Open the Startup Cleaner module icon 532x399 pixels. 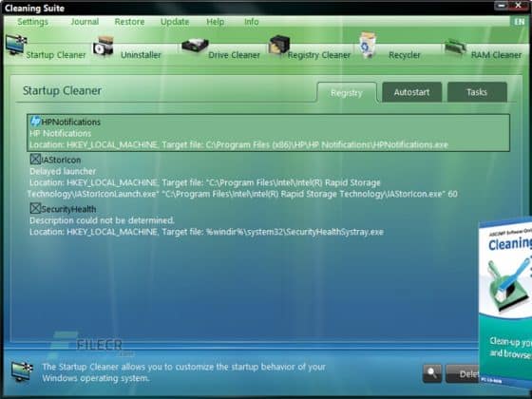tap(16, 46)
